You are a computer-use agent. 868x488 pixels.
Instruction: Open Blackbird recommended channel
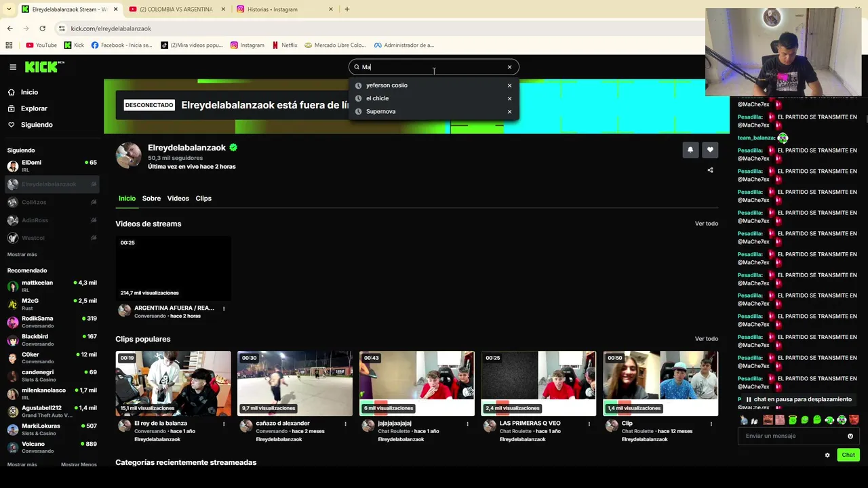coord(52,340)
